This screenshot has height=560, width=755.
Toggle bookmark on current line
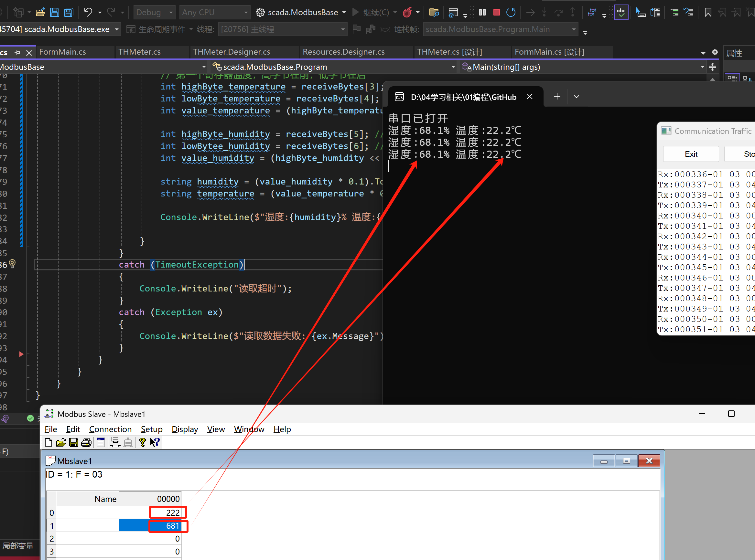click(x=708, y=13)
